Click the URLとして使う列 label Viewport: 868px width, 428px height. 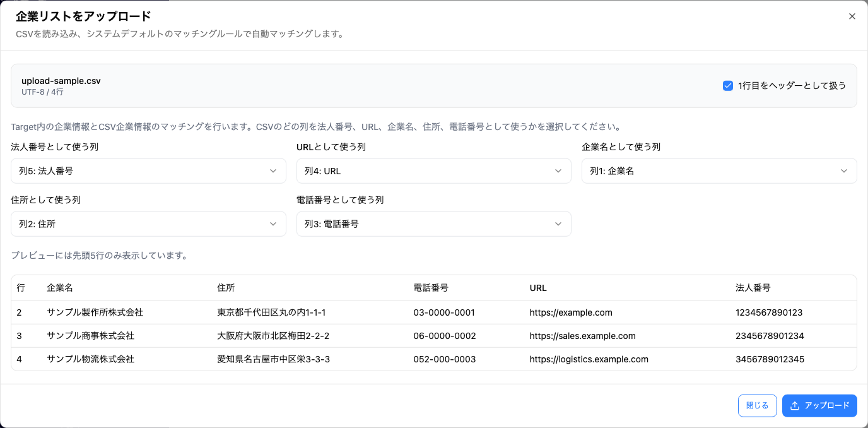point(331,147)
